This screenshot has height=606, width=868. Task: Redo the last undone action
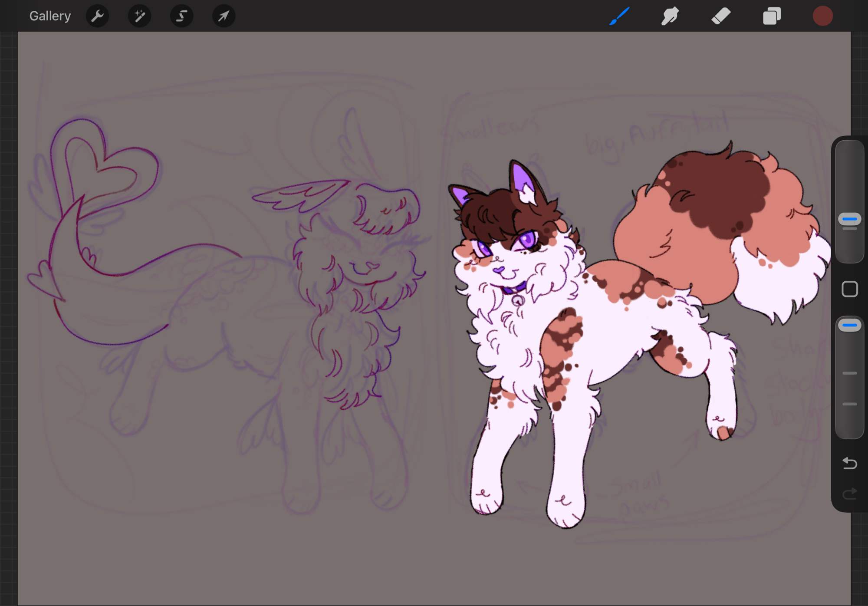pos(849,494)
